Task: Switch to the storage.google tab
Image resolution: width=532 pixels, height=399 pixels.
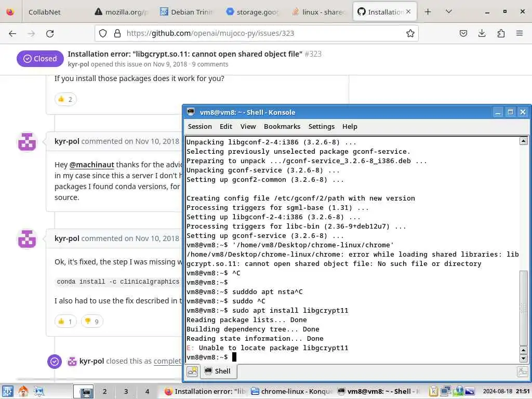Action: coord(252,12)
